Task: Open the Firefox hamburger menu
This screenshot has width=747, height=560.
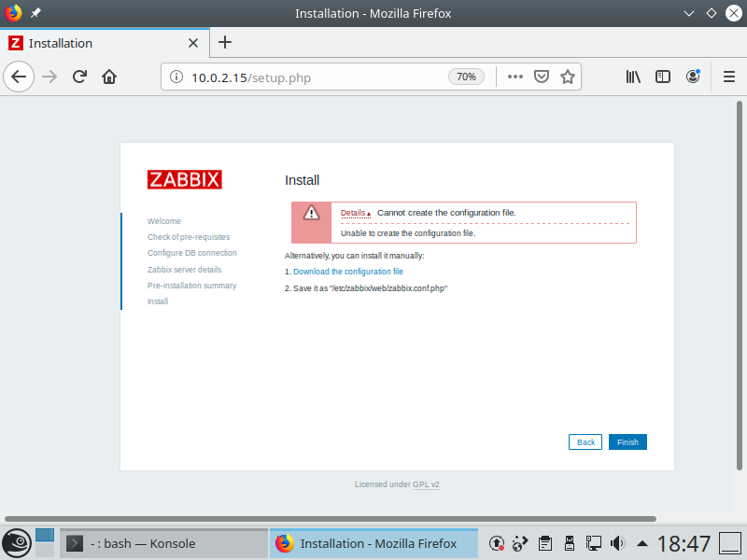Action: pyautogui.click(x=729, y=77)
